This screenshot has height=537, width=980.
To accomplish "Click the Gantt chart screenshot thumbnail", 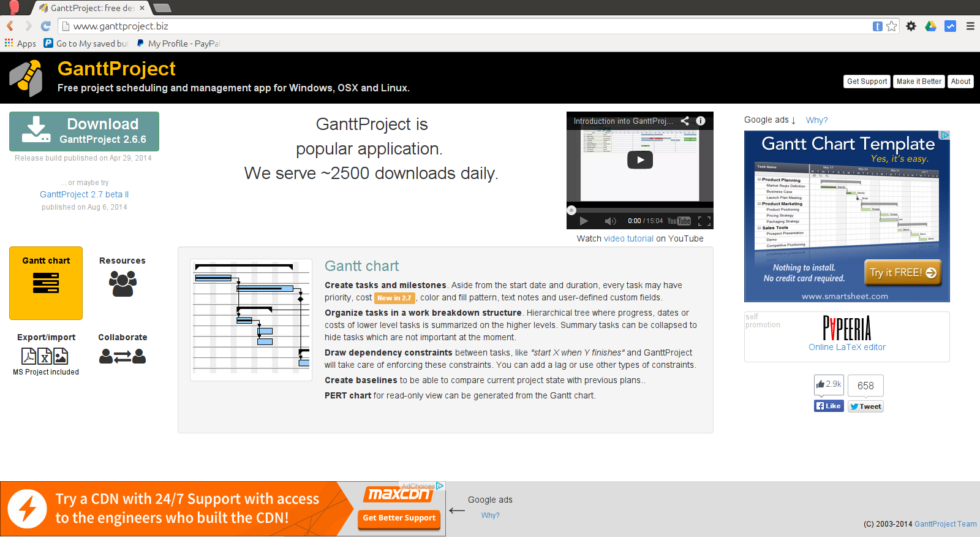I will coord(251,319).
